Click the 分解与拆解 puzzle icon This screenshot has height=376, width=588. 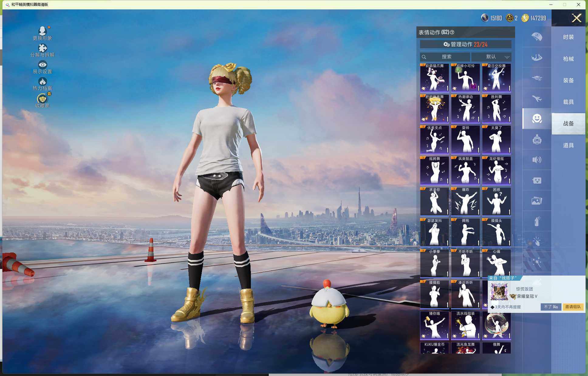(42, 48)
